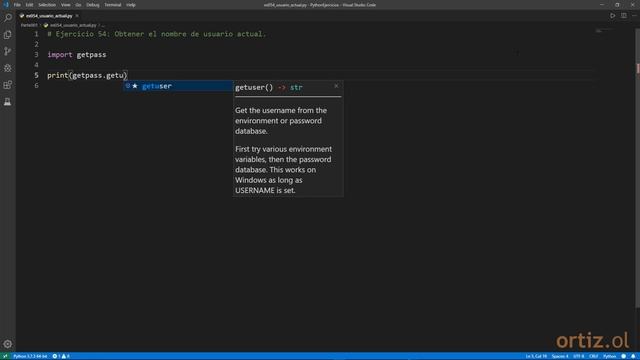Screen dimensions: 640x360
Task: Open the Debug menu
Action: click(x=93, y=5)
